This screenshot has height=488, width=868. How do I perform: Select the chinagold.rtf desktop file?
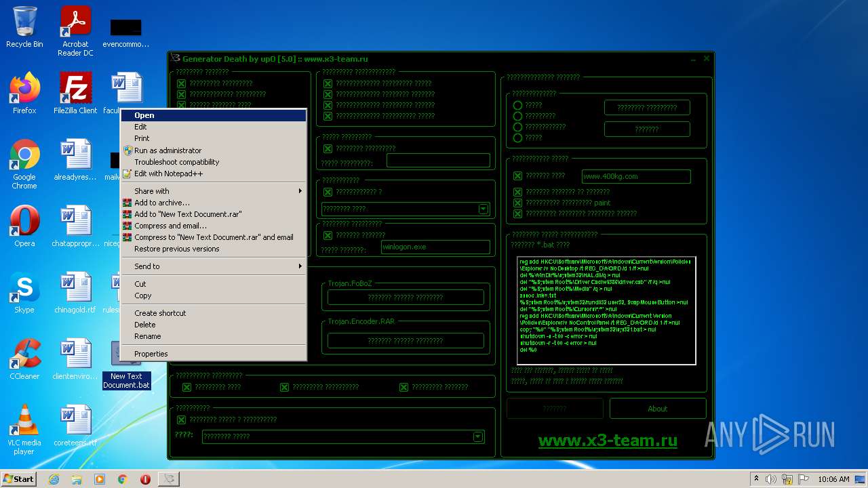[x=75, y=292]
